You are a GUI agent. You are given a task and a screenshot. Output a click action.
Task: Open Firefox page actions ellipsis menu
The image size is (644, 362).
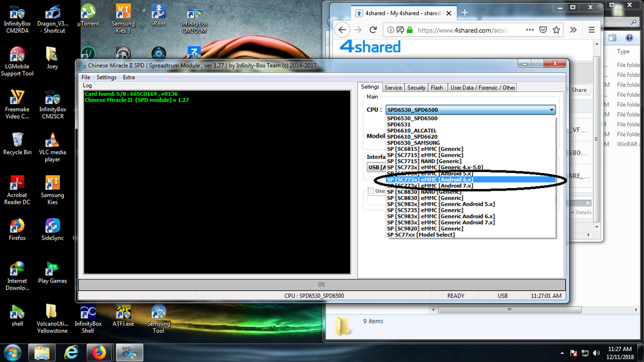530,30
